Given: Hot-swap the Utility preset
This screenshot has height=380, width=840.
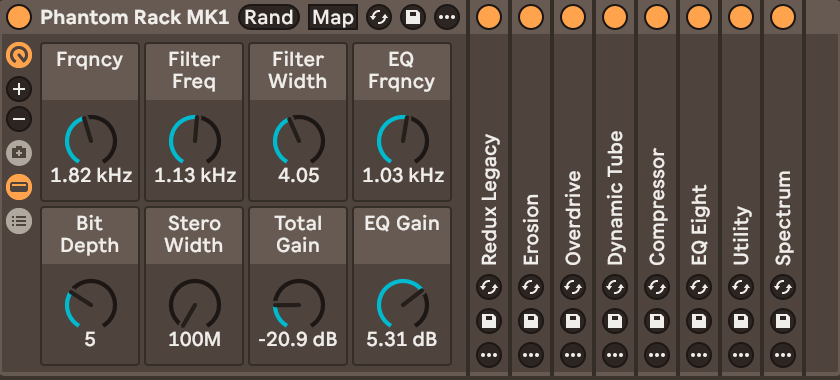Looking at the screenshot, I should tap(741, 287).
